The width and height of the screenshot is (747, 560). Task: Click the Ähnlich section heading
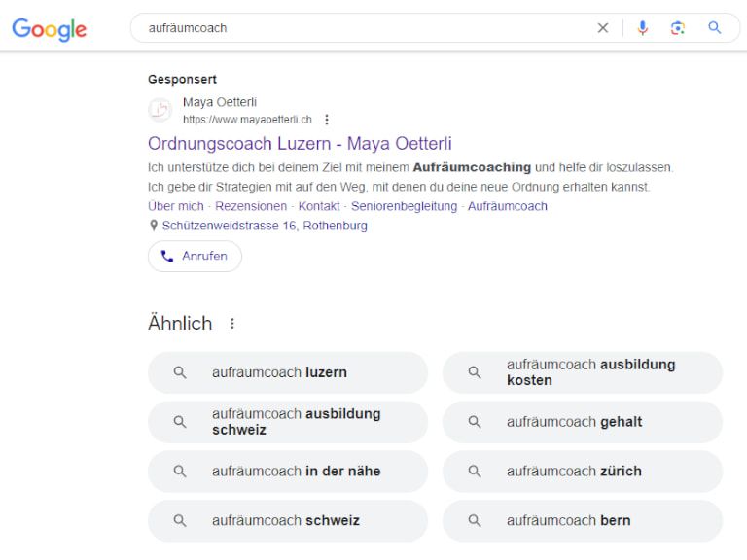pos(180,324)
